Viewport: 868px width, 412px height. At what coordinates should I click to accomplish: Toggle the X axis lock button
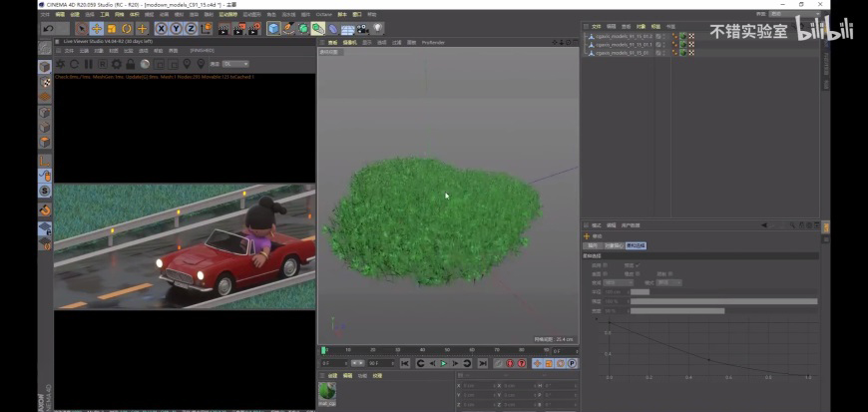[162, 29]
